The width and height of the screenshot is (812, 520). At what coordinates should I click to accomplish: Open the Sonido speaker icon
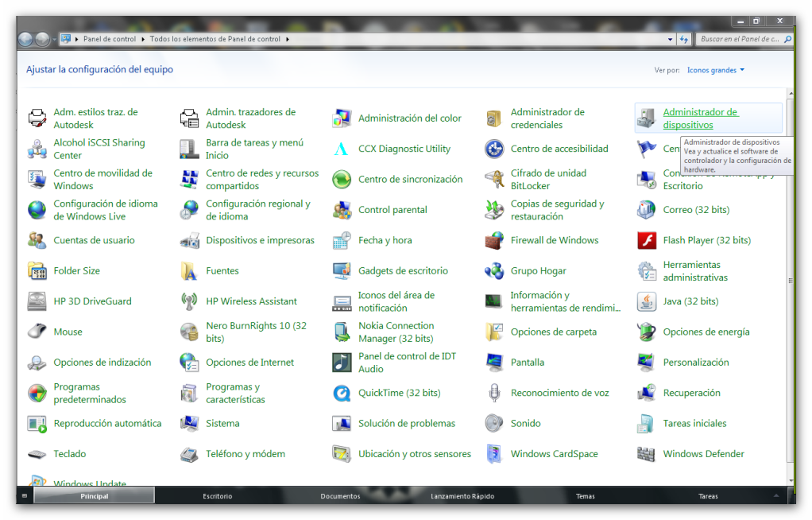(494, 424)
